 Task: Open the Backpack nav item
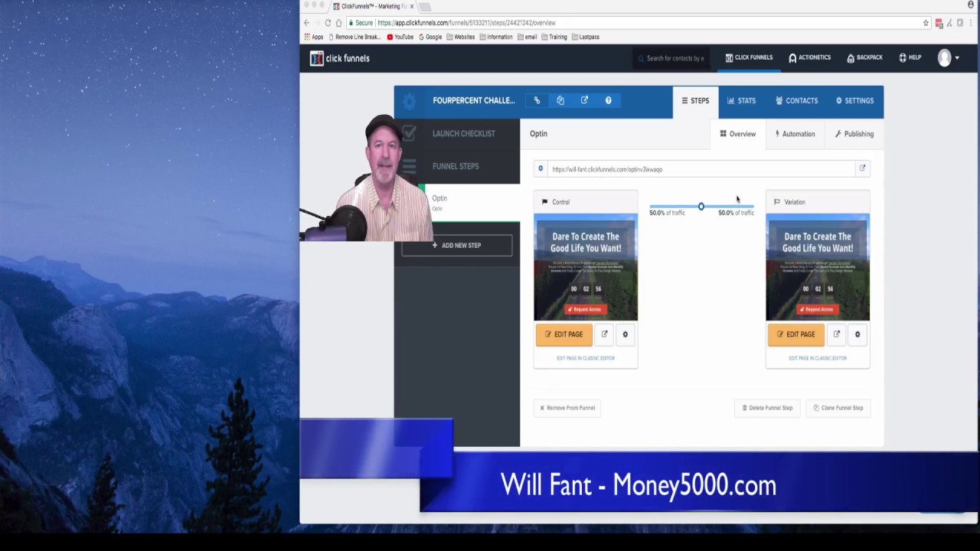864,57
